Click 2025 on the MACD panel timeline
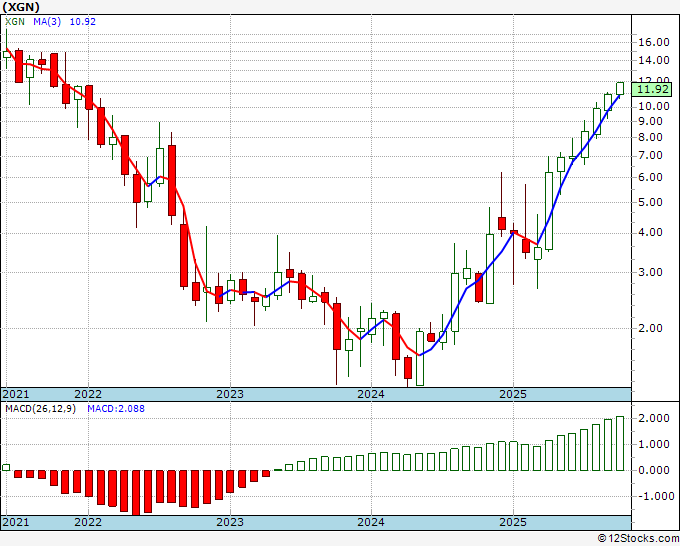Image resolution: width=680 pixels, height=546 pixels. tap(513, 522)
